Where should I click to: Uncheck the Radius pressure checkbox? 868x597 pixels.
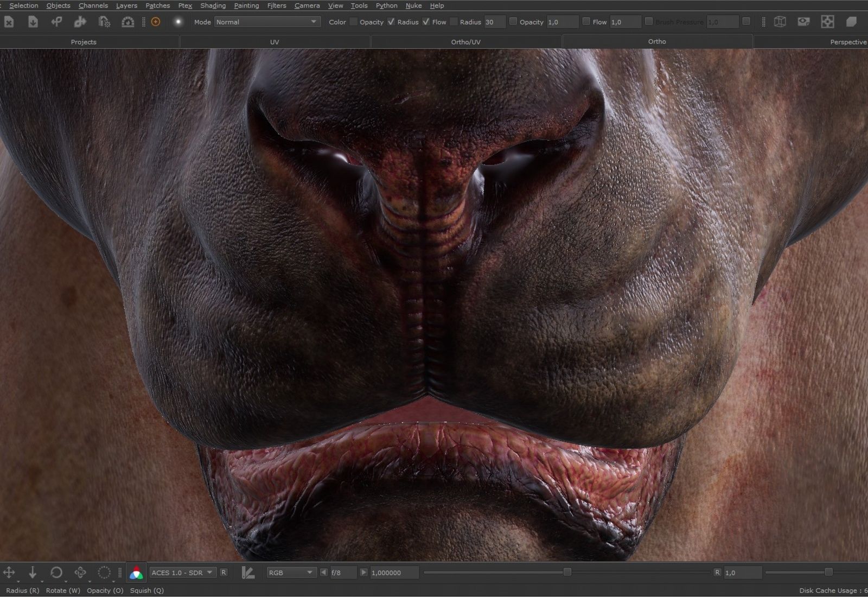[x=426, y=22]
